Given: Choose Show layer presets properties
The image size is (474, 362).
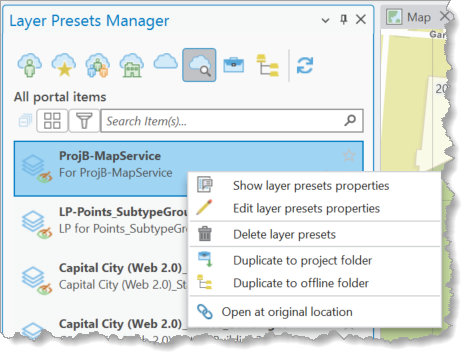Looking at the screenshot, I should point(315,186).
